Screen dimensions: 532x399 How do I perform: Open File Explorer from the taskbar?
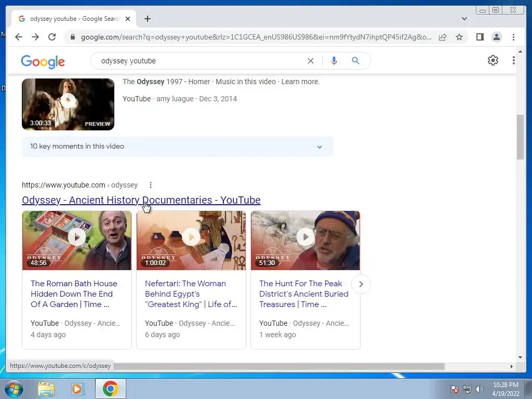click(x=46, y=389)
